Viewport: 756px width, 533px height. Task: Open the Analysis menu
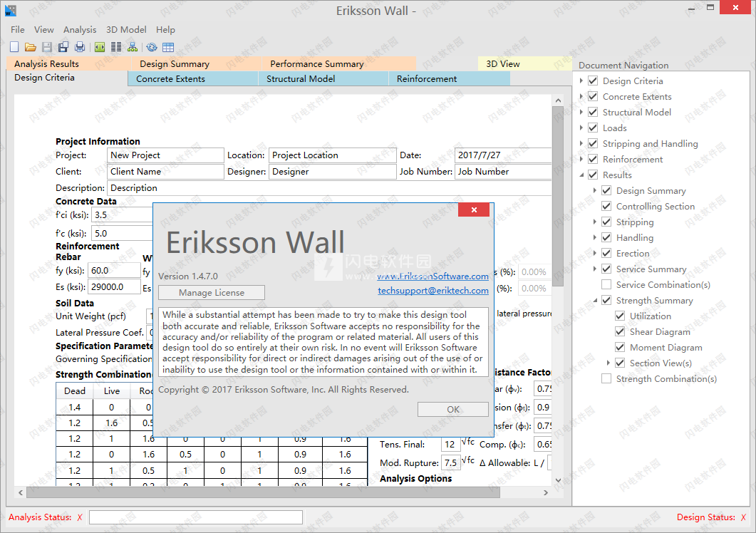(x=79, y=30)
